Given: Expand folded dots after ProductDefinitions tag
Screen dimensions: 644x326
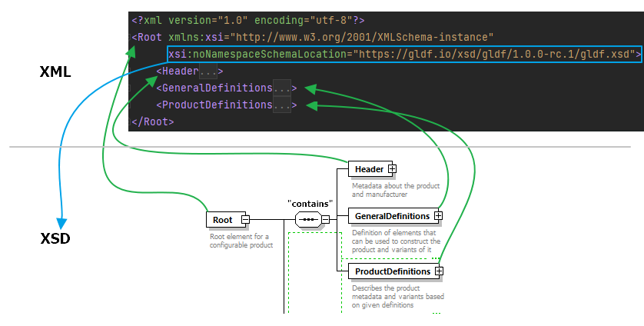Looking at the screenshot, I should 282,105.
